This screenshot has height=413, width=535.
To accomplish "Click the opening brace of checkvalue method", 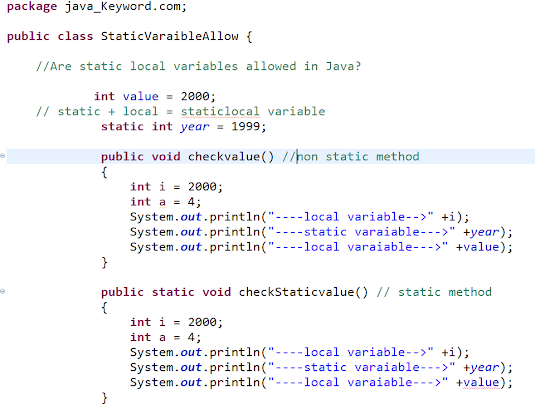I will 104,172.
